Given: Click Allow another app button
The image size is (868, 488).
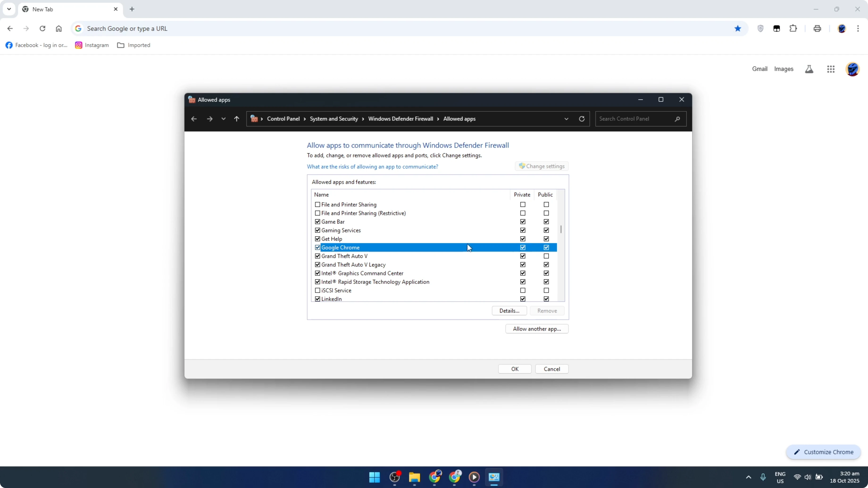Looking at the screenshot, I should pos(537,329).
